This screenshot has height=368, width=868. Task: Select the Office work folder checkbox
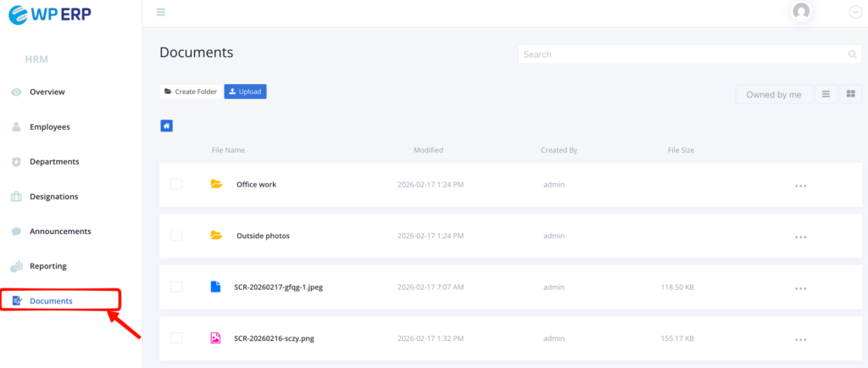coord(176,184)
